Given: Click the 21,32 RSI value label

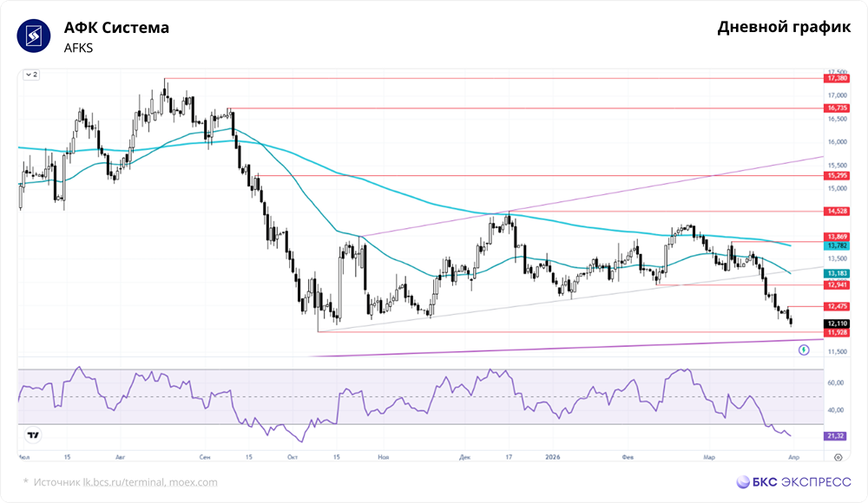Looking at the screenshot, I should (835, 436).
